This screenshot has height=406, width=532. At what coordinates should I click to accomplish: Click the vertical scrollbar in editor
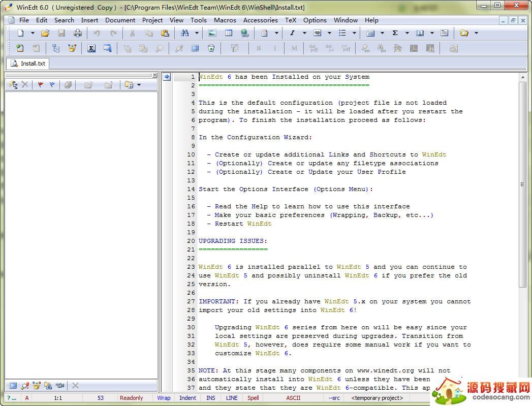522,184
